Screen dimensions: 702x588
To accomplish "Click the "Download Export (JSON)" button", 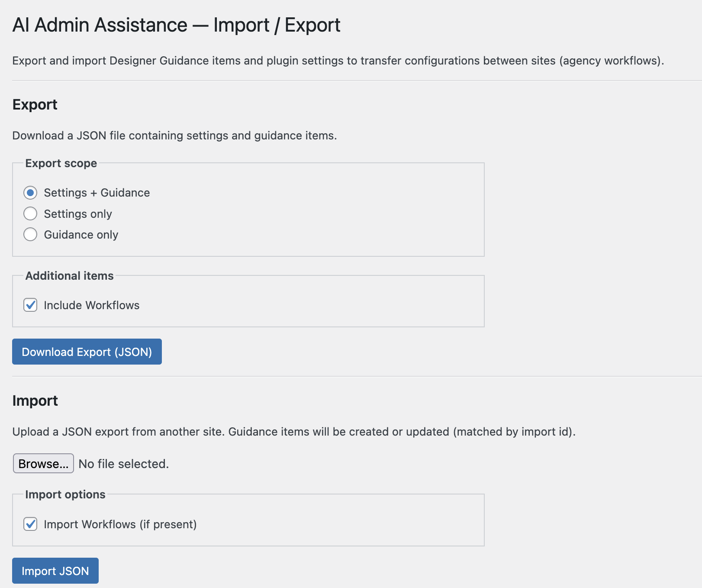I will click(x=87, y=352).
